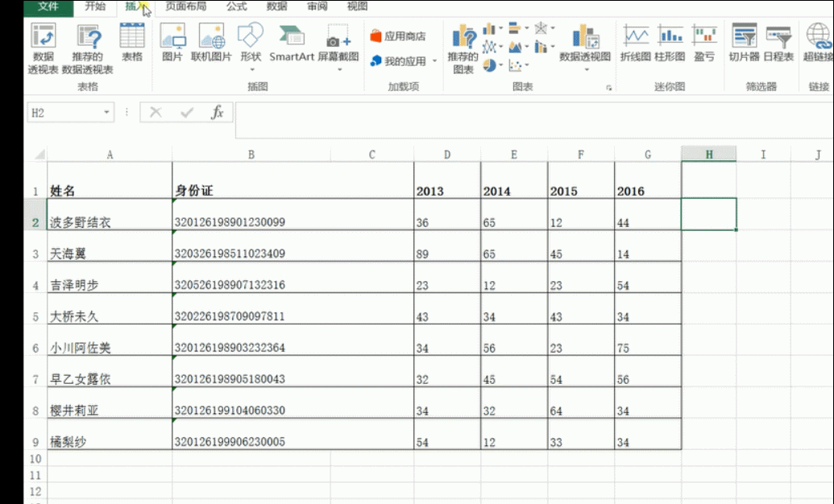Select the 2016 column header cell
This screenshot has height=504, width=834.
click(x=648, y=181)
